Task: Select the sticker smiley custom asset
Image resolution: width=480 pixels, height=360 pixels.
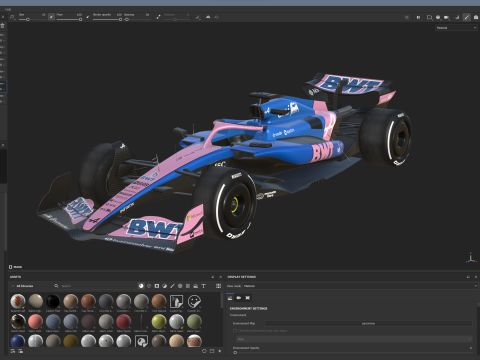Action: pos(194,301)
